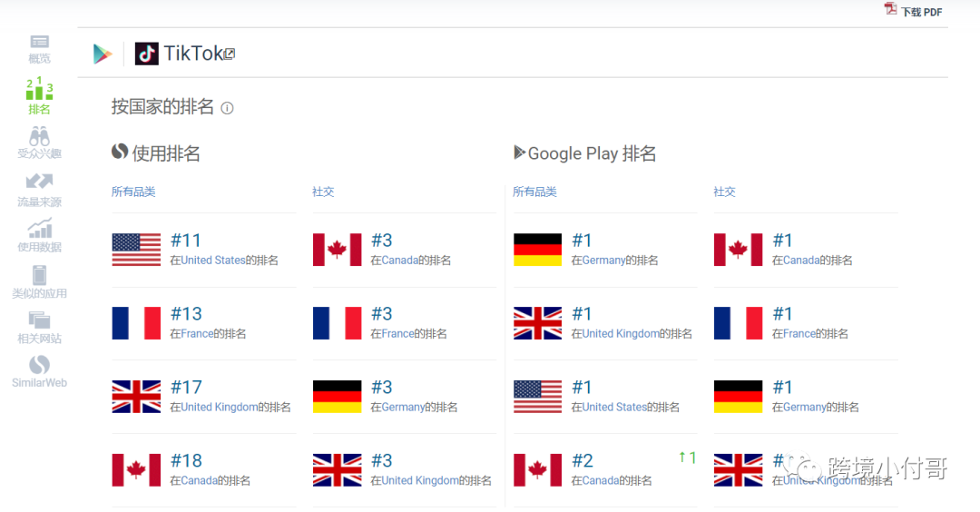Click the Germany flag in Google Play 所有品类
This screenshot has height=512, width=980.
(537, 250)
